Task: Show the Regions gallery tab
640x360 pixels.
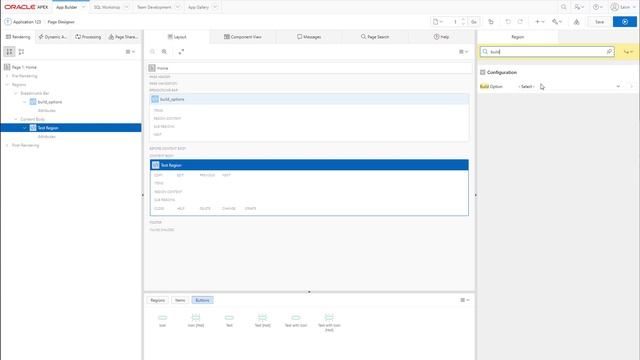Action: point(157,300)
